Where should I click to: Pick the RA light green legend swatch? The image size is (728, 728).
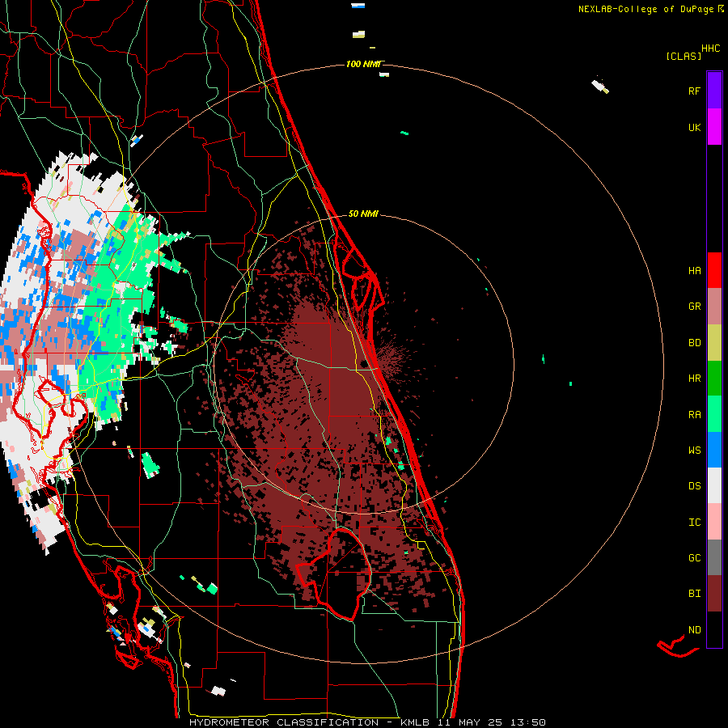coord(714,414)
